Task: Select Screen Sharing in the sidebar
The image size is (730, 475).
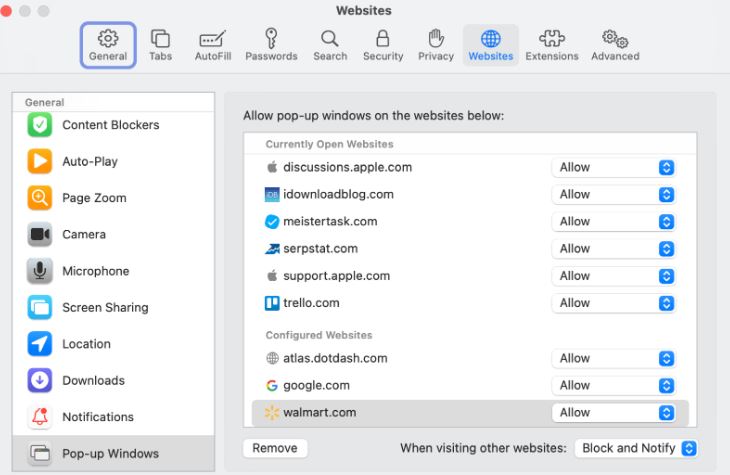Action: pos(114,307)
